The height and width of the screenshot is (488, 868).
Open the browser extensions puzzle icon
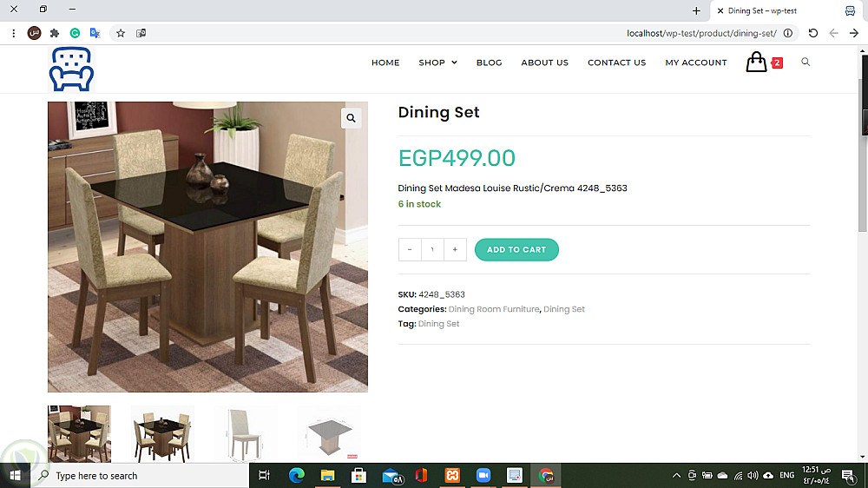[54, 33]
